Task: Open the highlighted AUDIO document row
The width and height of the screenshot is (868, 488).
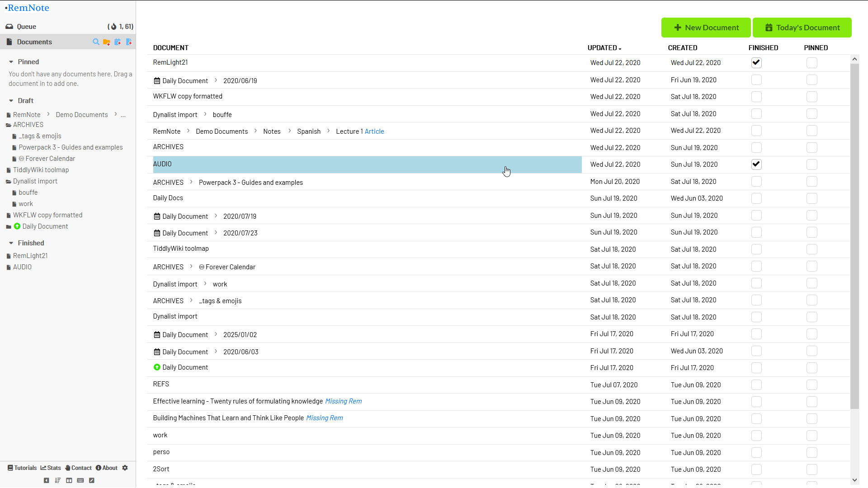Action: tap(367, 164)
